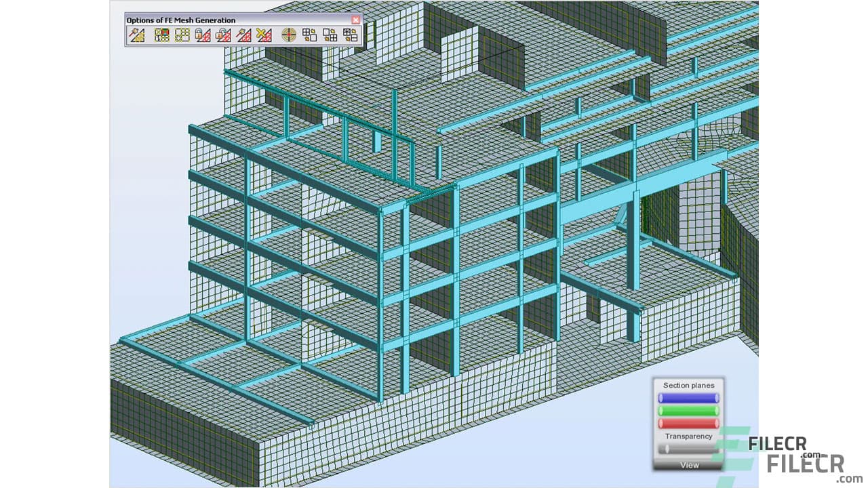This screenshot has height=488, width=868.
Task: Open the meshing options icon
Action: [x=160, y=35]
